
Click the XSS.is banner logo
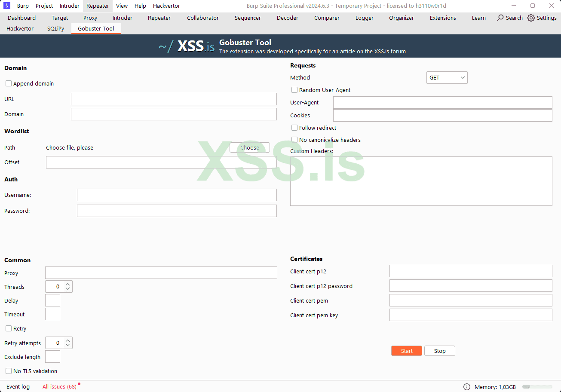pyautogui.click(x=187, y=46)
